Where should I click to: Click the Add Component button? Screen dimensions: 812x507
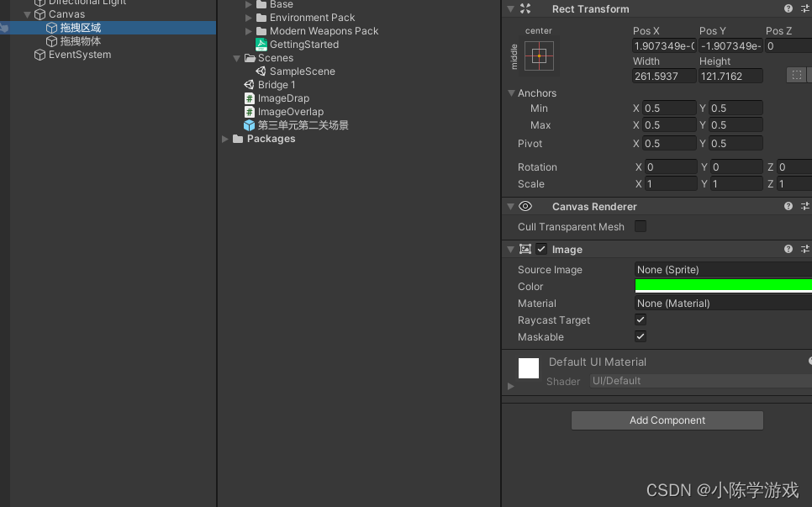tap(667, 420)
